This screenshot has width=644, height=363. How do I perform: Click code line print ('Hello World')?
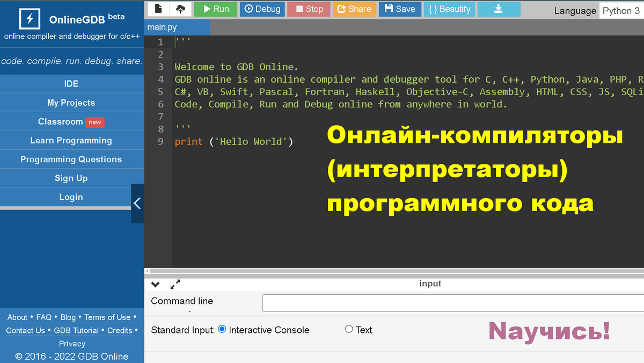234,142
